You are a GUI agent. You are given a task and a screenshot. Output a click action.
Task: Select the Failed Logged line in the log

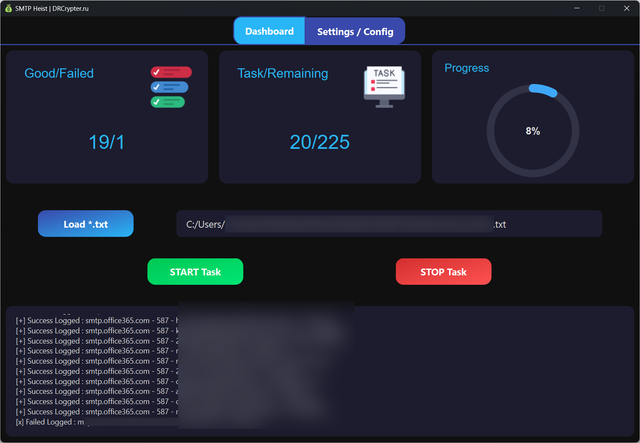(50, 422)
